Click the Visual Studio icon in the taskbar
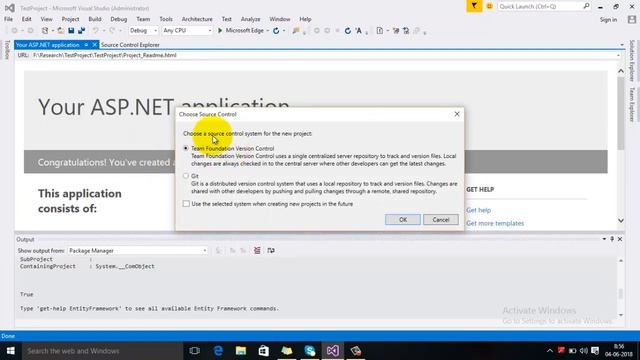This screenshot has height=360, width=640. coord(332,351)
